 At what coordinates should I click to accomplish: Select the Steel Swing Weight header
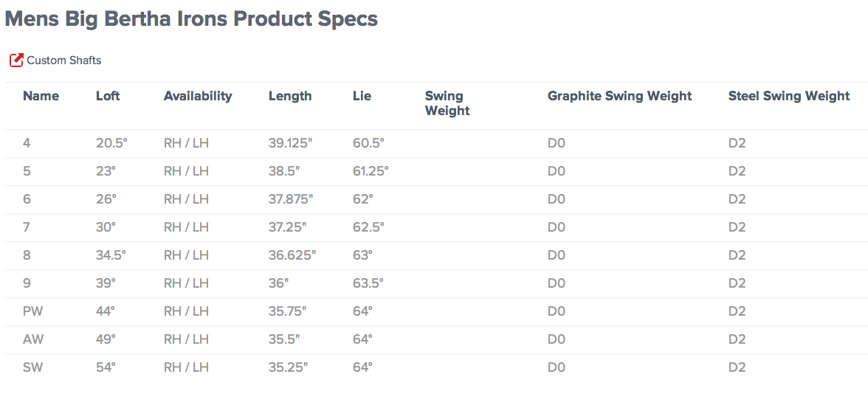click(789, 96)
